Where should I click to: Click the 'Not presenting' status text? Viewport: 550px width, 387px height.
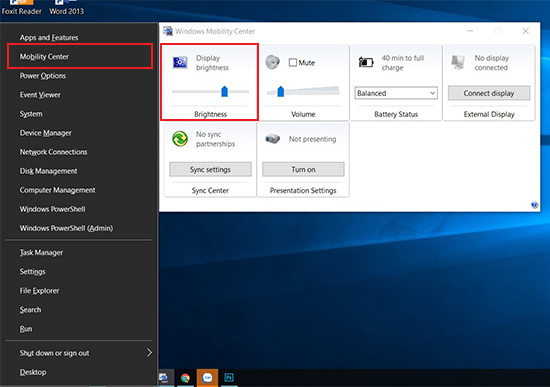click(312, 139)
